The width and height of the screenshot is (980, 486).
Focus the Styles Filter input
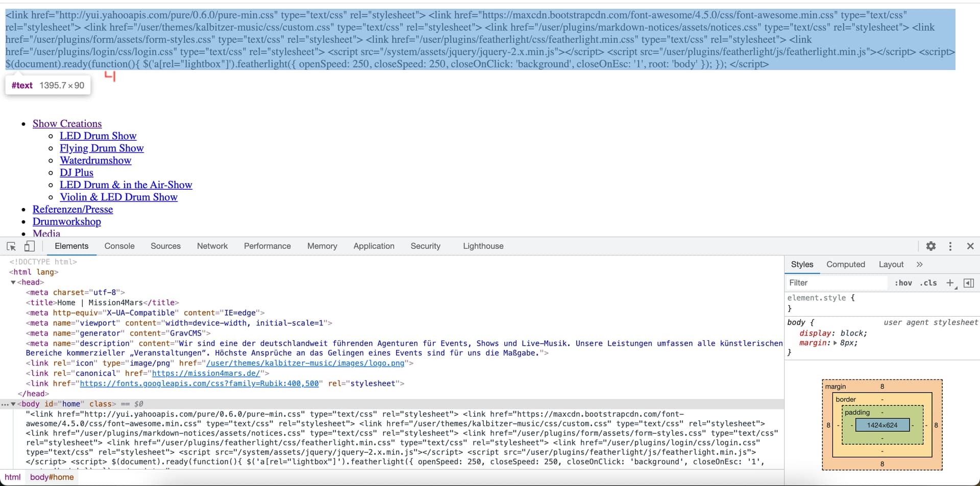(x=837, y=283)
